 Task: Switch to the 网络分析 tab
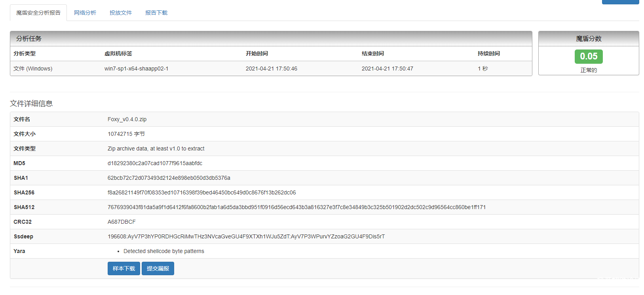[85, 13]
